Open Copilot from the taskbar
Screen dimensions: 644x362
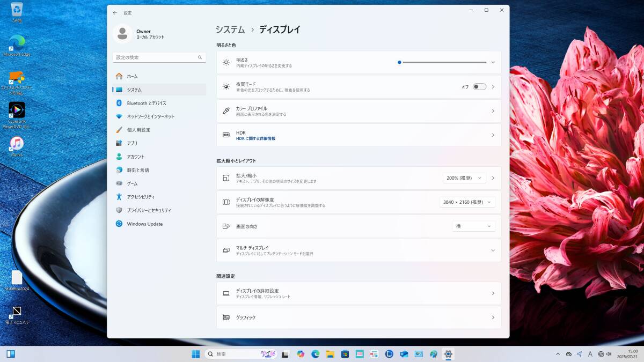coord(301,354)
